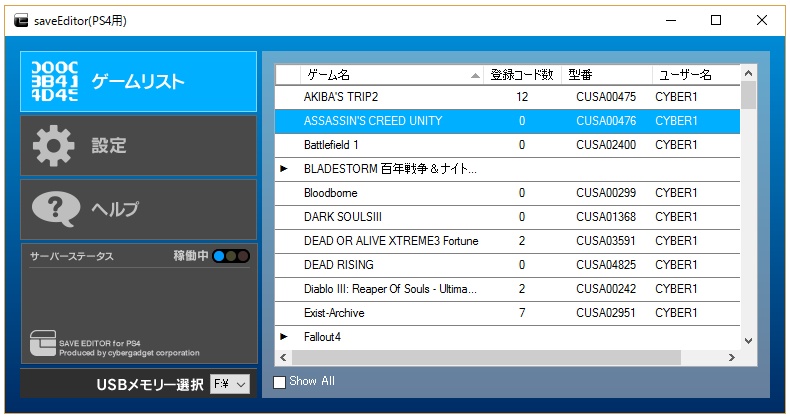Enable the Show All checkbox
Viewport: 790px width, 419px height.
point(279,382)
